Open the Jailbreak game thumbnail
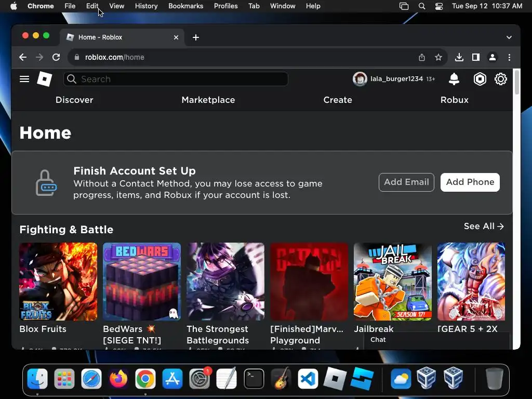The height and width of the screenshot is (399, 532). [393, 282]
